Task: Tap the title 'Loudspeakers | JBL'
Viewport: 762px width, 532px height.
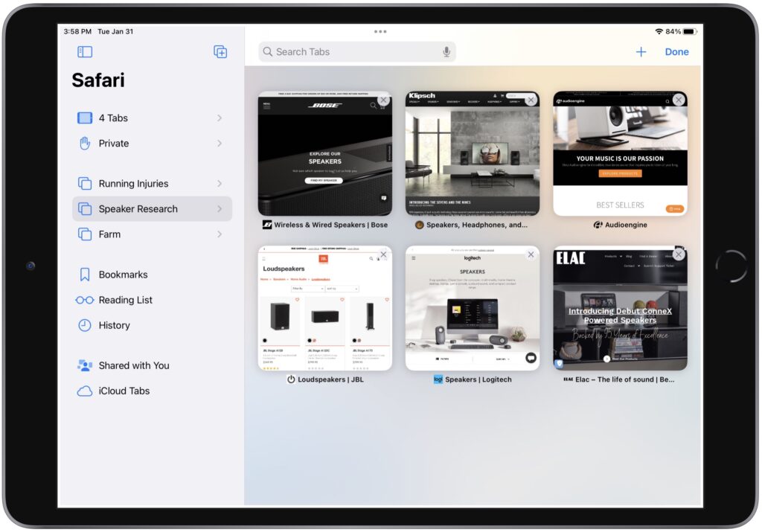Action: (330, 379)
